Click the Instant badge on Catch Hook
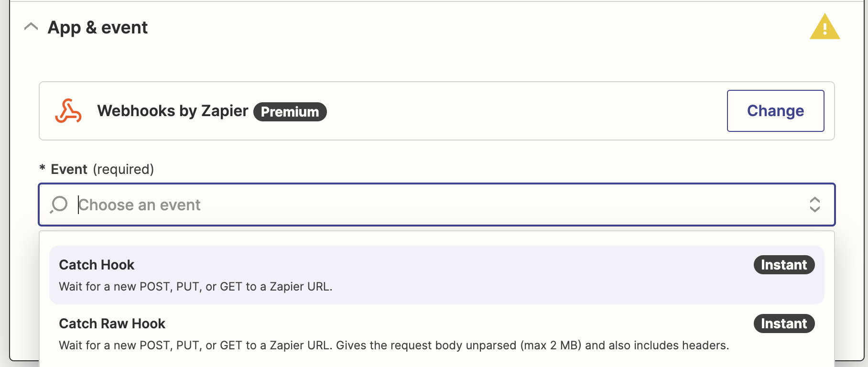 784,265
